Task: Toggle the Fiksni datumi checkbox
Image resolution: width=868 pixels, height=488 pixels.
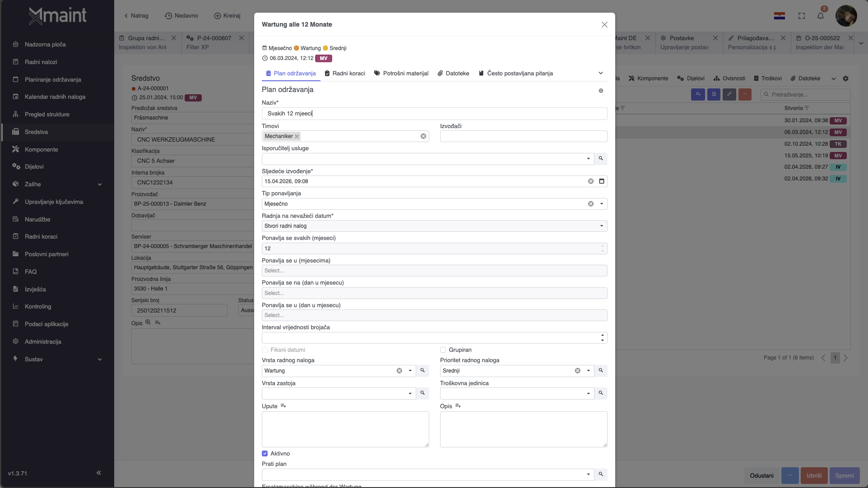Action: 265,350
